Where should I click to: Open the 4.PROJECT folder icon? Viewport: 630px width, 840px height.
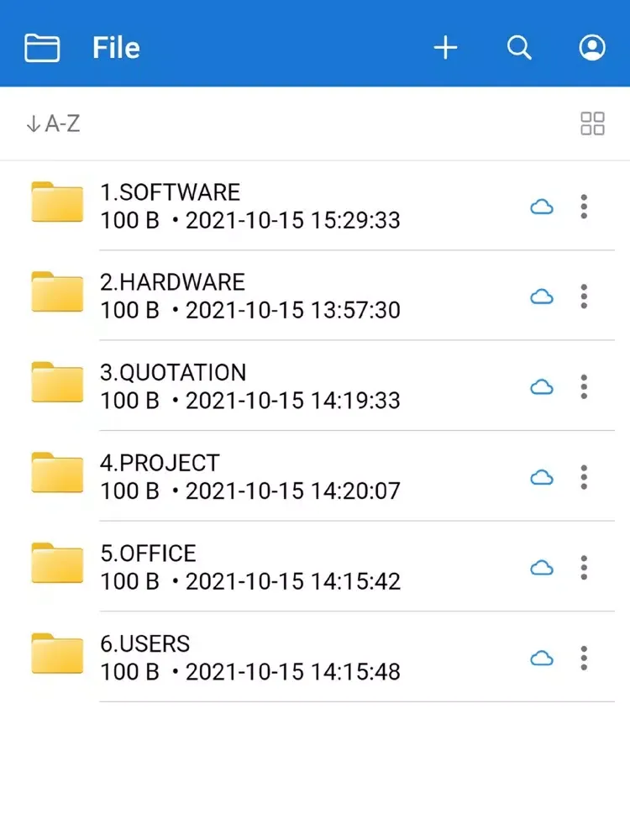click(x=57, y=473)
